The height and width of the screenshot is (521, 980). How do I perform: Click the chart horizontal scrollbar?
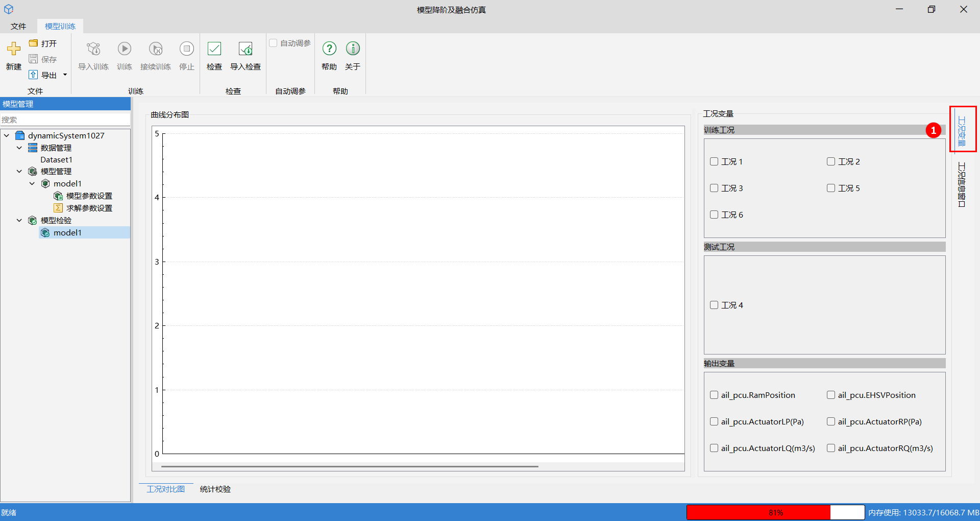(350, 466)
